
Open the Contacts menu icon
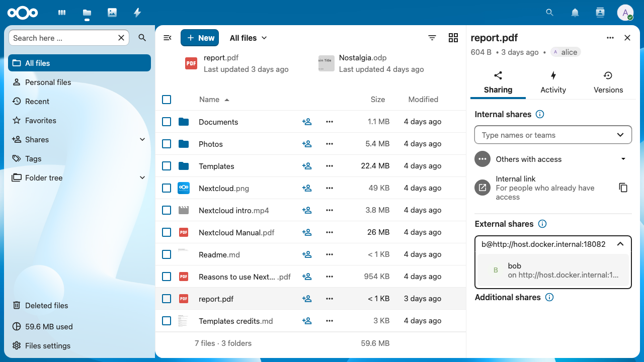coord(600,13)
